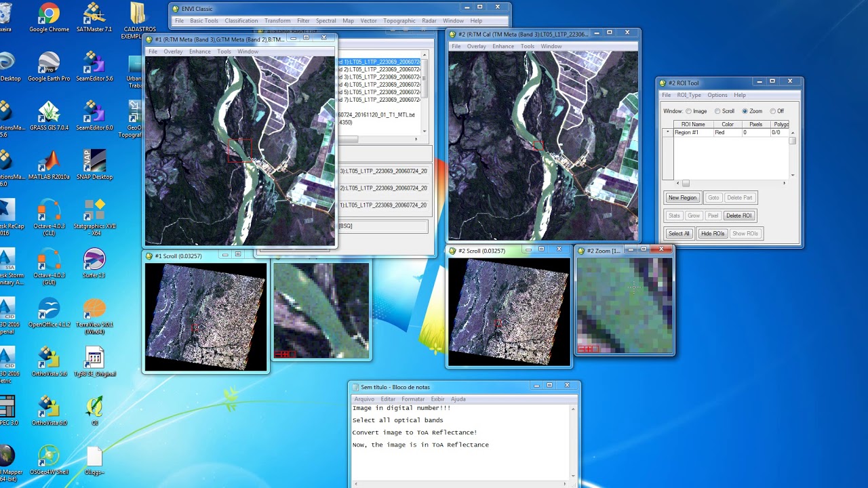Open the Transform menu in ENVI Classic
868x488 pixels.
(277, 21)
